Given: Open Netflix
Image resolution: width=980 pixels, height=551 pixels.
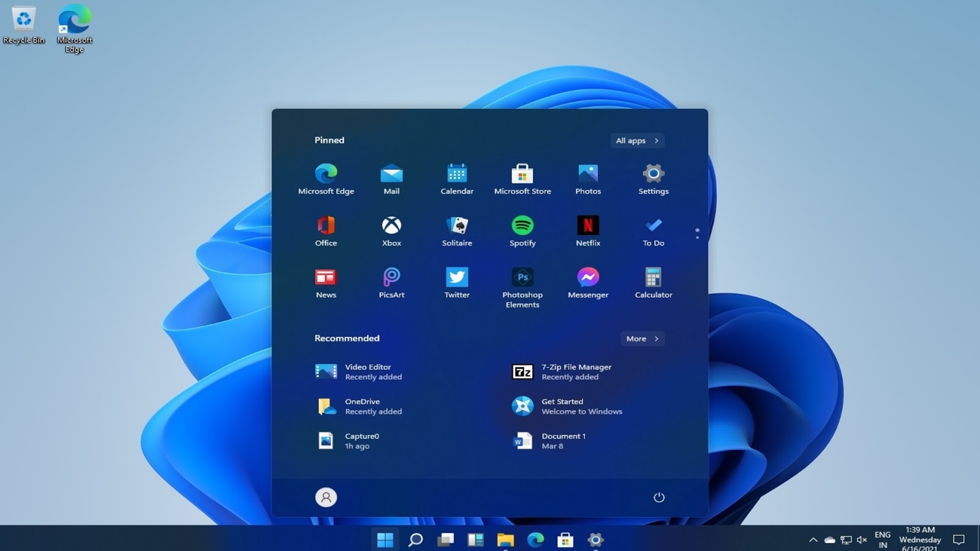Looking at the screenshot, I should point(587,227).
